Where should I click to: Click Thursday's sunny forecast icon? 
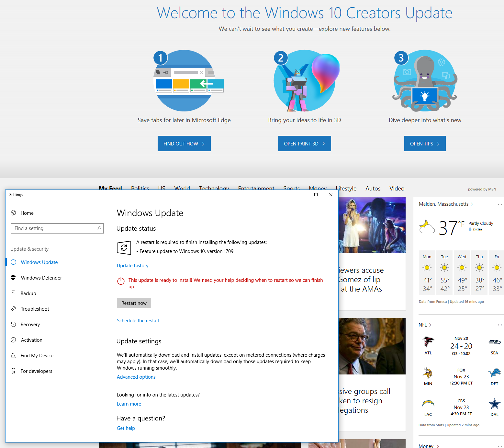pyautogui.click(x=479, y=268)
